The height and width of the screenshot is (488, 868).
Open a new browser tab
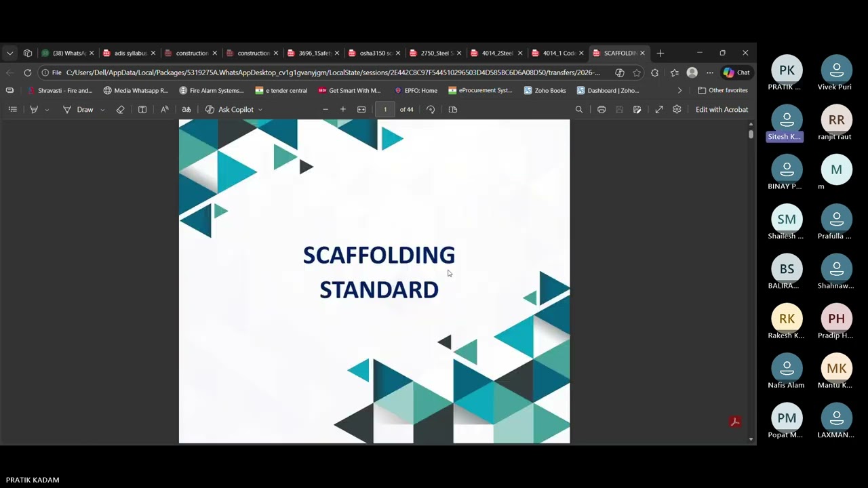660,53
